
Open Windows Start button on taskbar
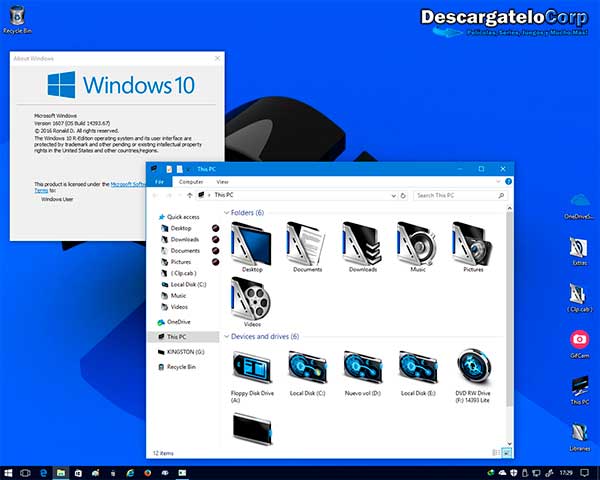(8, 473)
